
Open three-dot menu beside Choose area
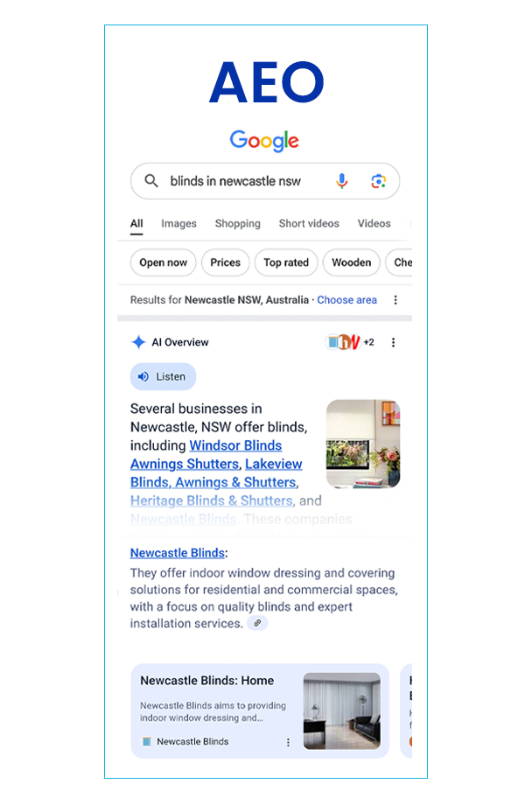395,300
